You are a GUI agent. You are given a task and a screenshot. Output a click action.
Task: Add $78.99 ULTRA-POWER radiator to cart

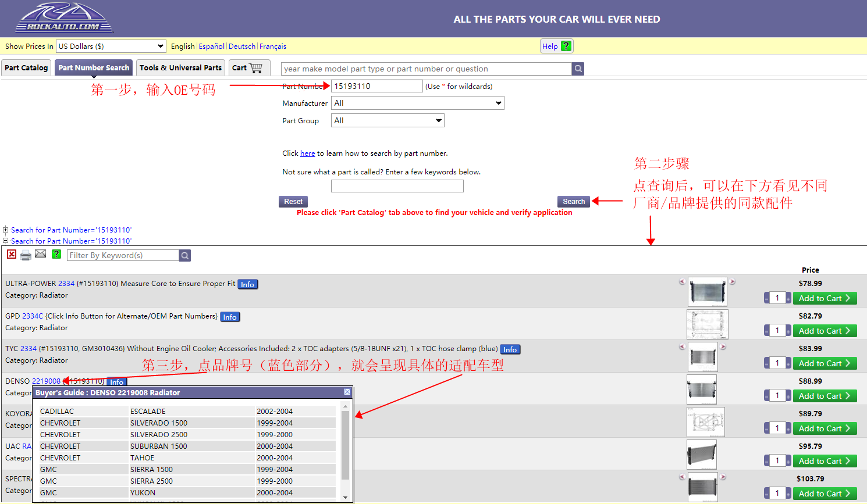point(825,298)
